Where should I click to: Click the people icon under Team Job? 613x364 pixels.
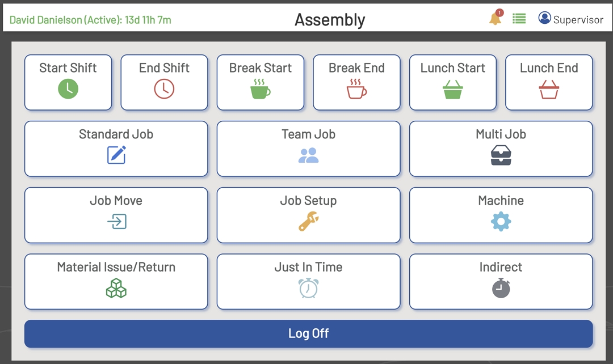pyautogui.click(x=308, y=156)
